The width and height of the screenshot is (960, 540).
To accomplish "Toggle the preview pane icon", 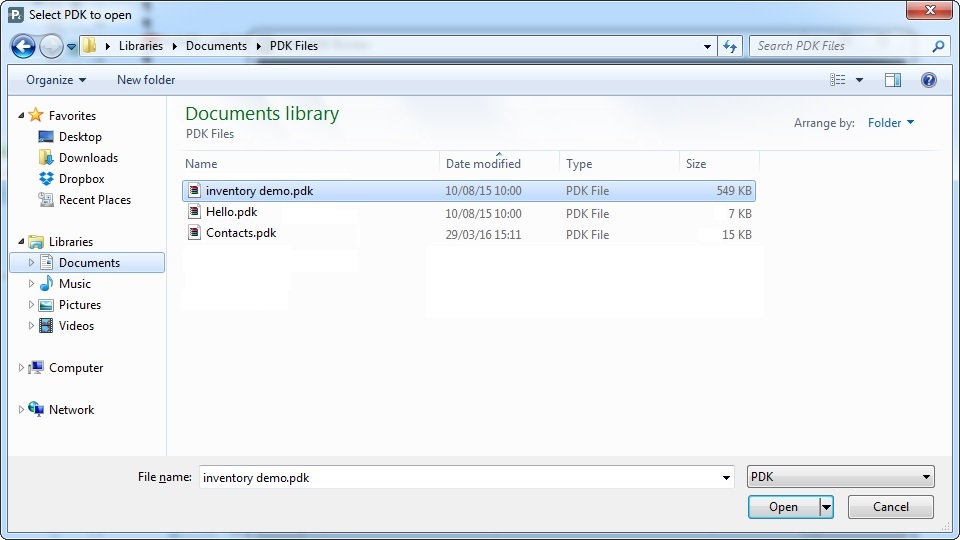I will click(x=892, y=80).
